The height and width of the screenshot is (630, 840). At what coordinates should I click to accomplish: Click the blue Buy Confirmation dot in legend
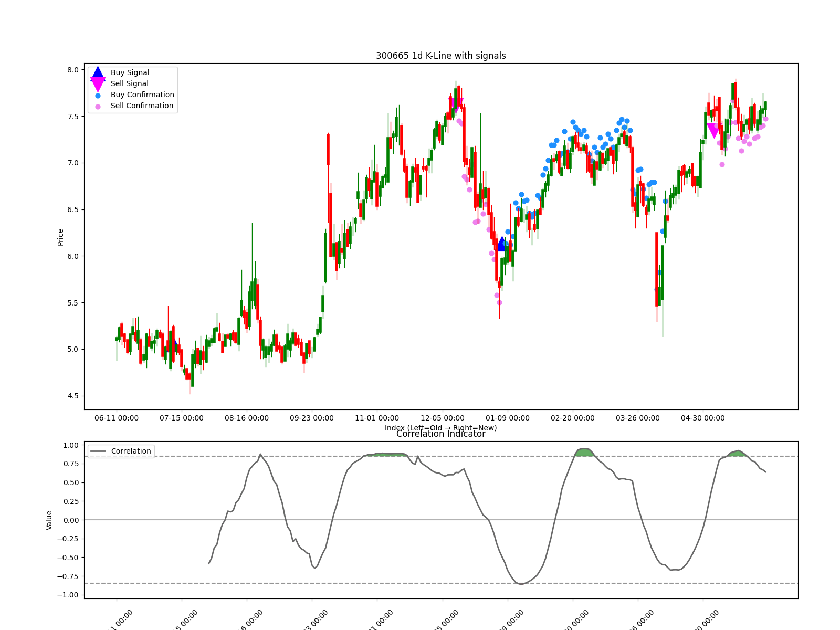pyautogui.click(x=98, y=96)
